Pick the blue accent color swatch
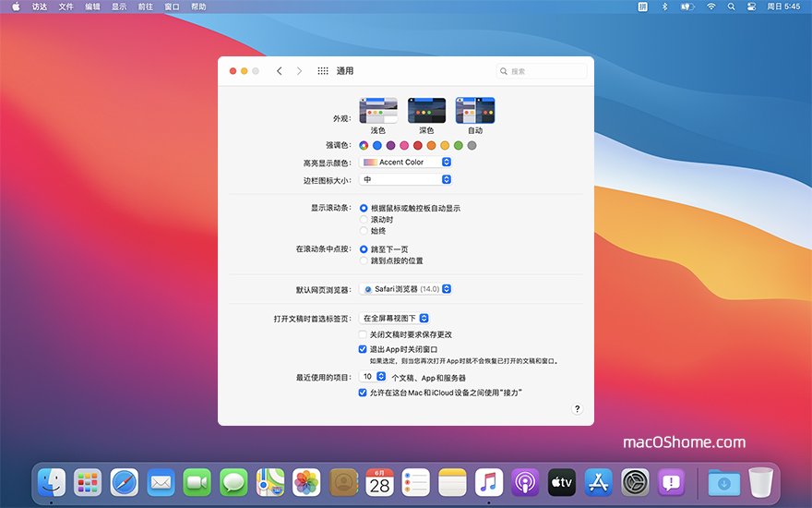Screen dimensions: 812x508 click(x=377, y=146)
